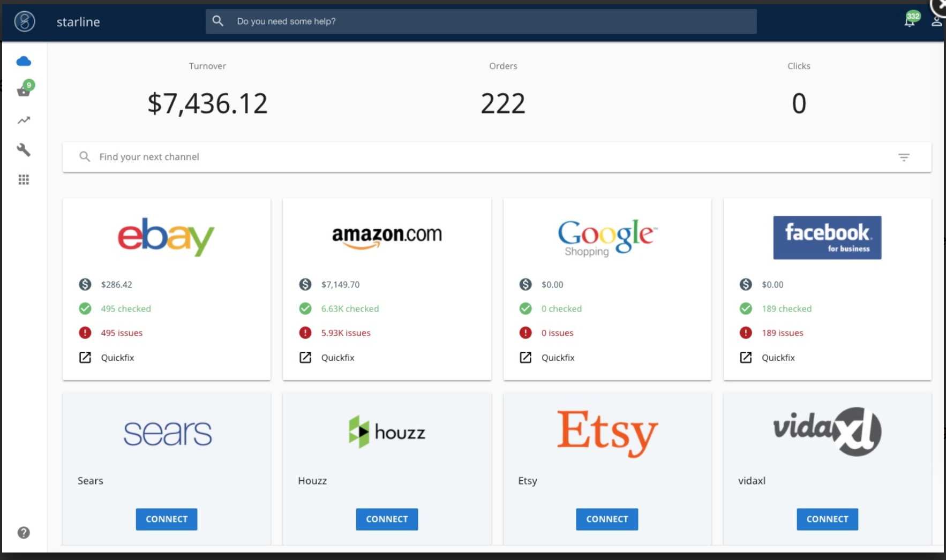View Facebook 189 checked
This screenshot has height=560, width=946.
point(786,309)
